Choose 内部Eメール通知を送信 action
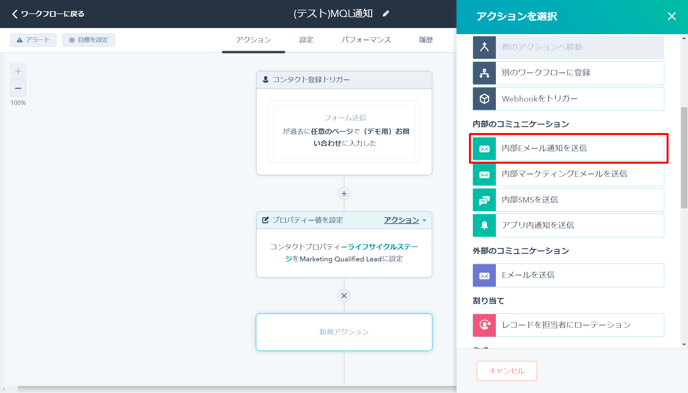Image resolution: width=688 pixels, height=393 pixels. (568, 149)
